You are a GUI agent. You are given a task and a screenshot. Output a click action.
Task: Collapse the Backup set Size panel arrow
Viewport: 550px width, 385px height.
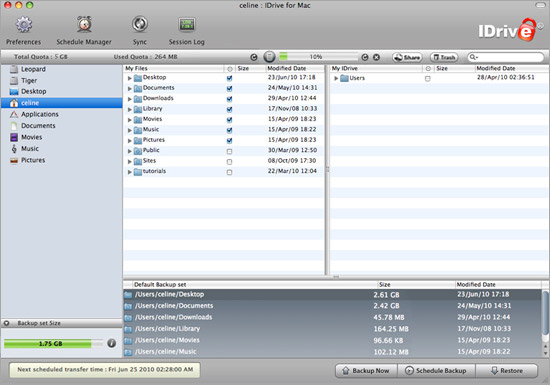point(6,323)
